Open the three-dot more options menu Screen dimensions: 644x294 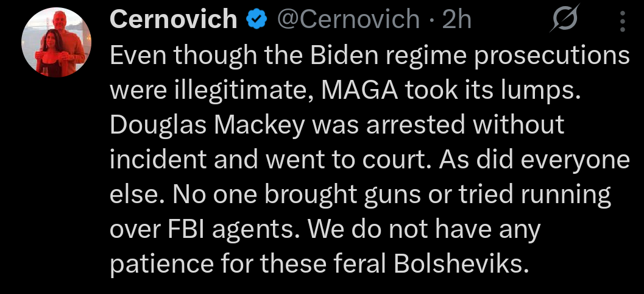click(622, 22)
